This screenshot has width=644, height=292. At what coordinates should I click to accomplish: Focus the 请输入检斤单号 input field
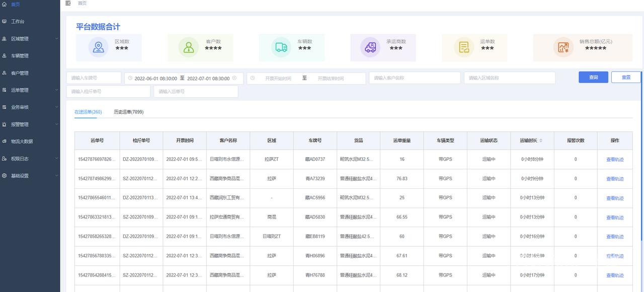click(108, 92)
